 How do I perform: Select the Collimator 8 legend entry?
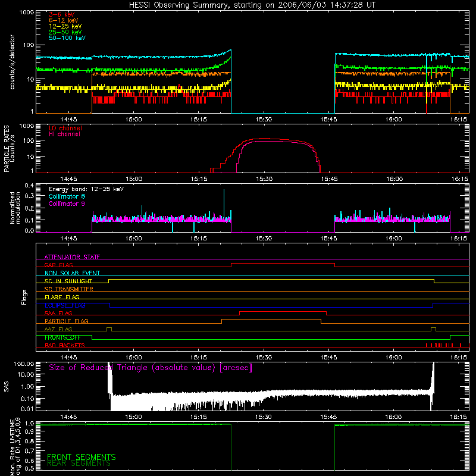click(67, 196)
